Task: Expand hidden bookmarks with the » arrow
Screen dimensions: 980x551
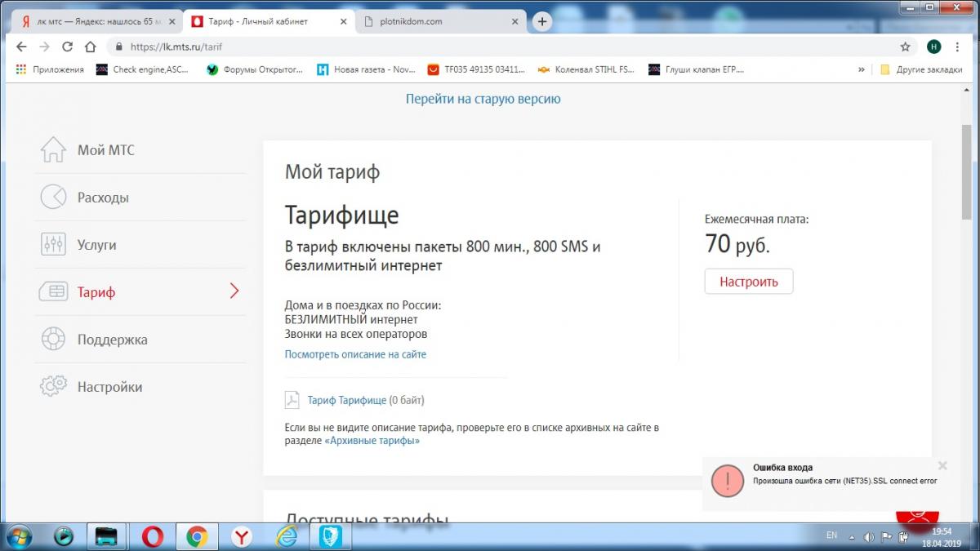Action: click(x=861, y=69)
